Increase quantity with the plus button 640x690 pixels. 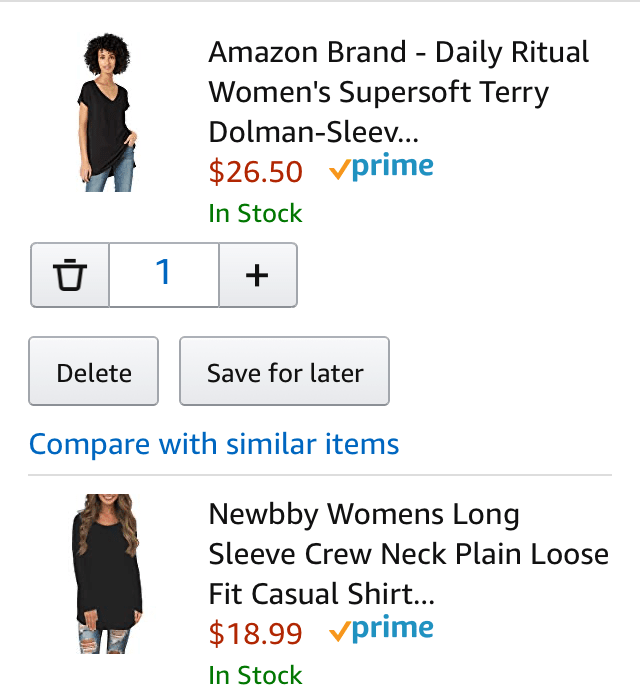coord(257,274)
